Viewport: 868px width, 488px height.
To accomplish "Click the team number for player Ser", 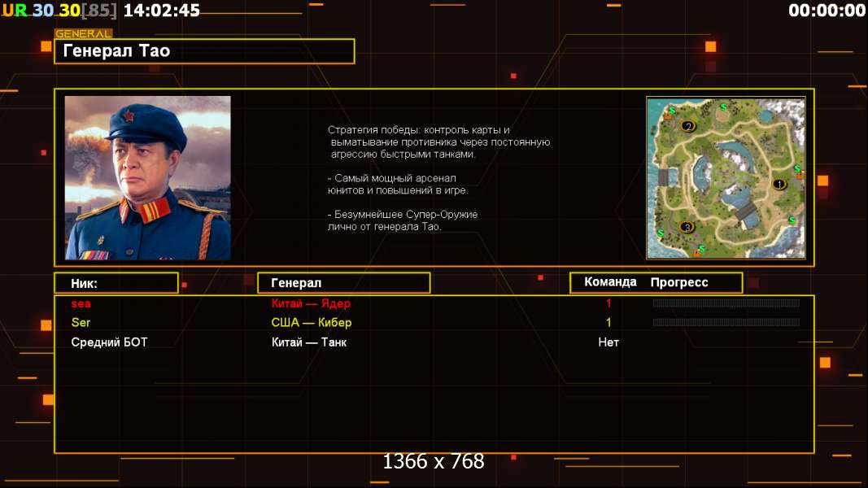I will coord(608,323).
